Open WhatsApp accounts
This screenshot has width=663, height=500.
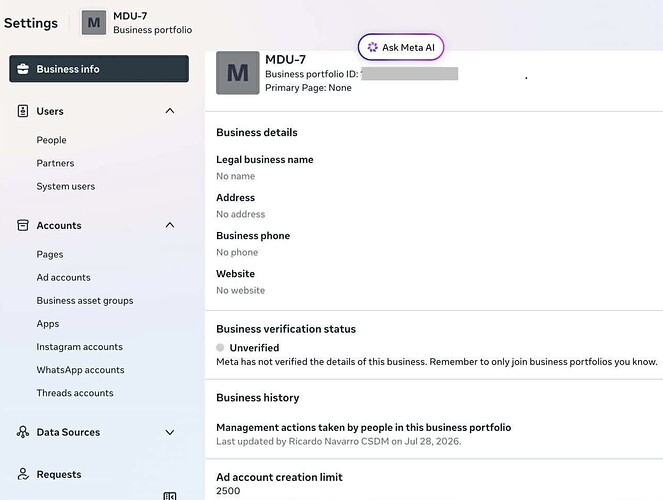pyautogui.click(x=80, y=370)
